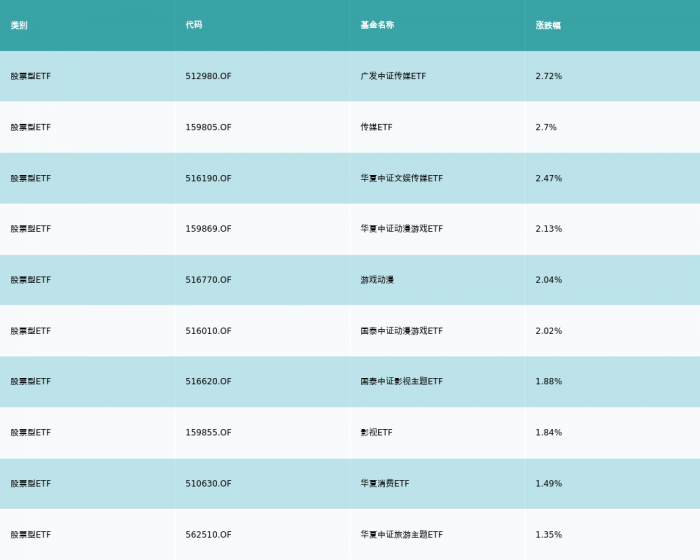Click 股票型ETF in the 510630.OF row
The image size is (700, 560).
[x=31, y=484]
